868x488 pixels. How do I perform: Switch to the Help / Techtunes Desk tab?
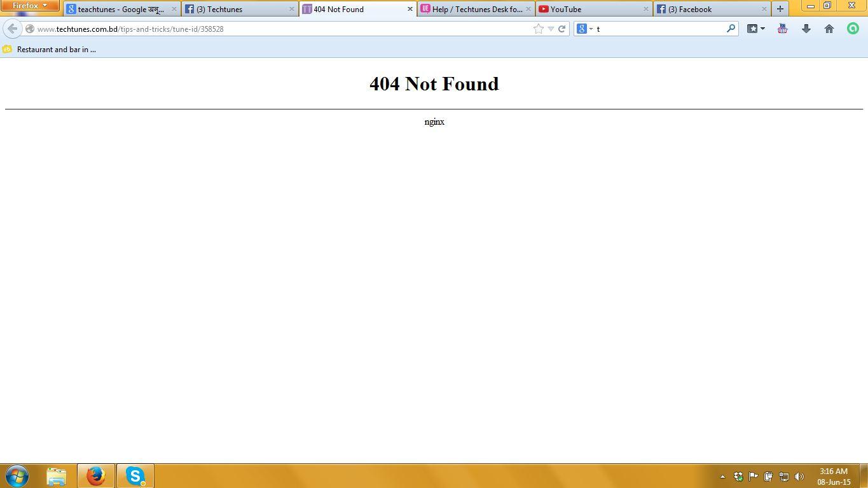(x=474, y=9)
